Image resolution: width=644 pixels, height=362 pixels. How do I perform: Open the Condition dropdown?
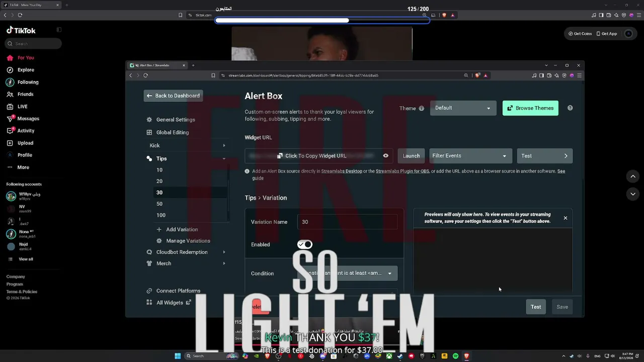pyautogui.click(x=348, y=274)
